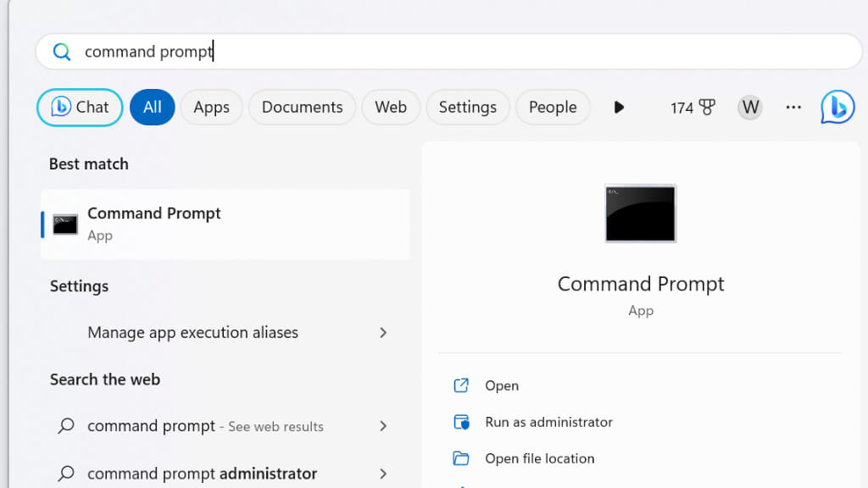
Task: Click the Run as administrator shield icon
Action: 461,422
